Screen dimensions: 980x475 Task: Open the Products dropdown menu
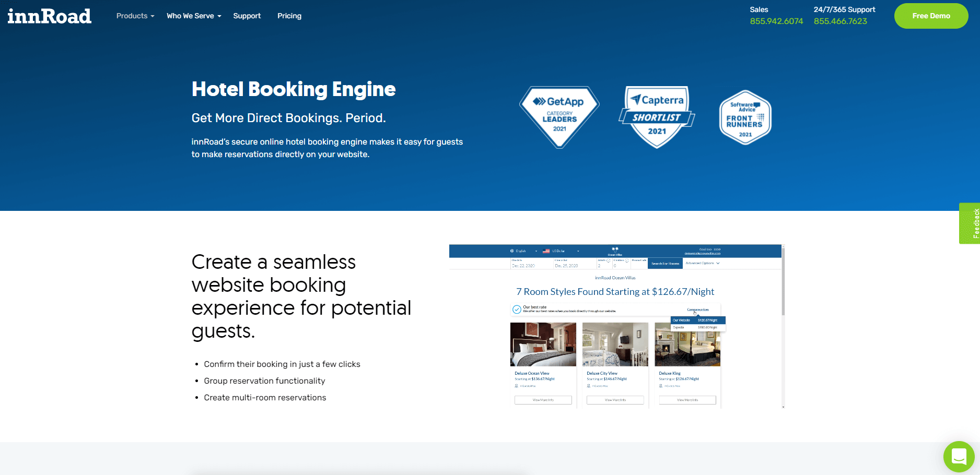coord(135,16)
